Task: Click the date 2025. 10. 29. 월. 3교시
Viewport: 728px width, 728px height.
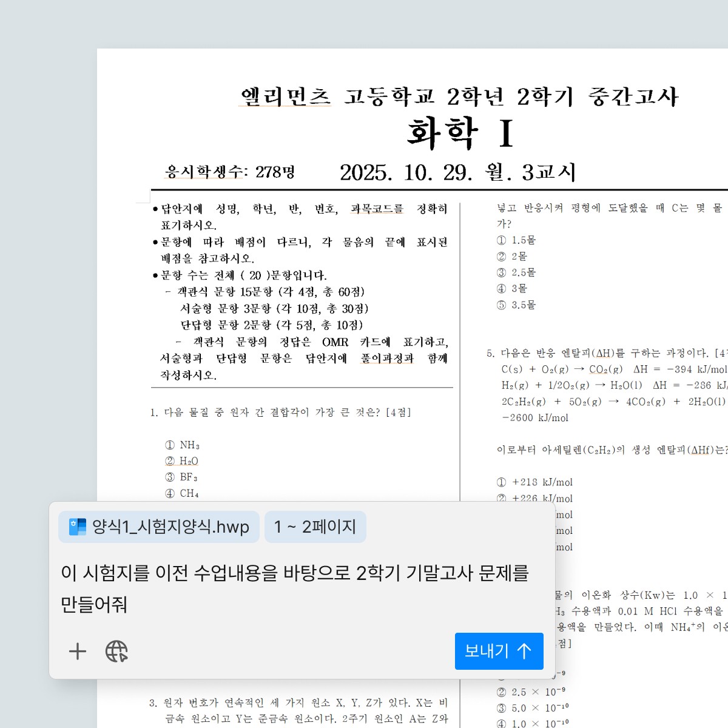Action: 457,172
